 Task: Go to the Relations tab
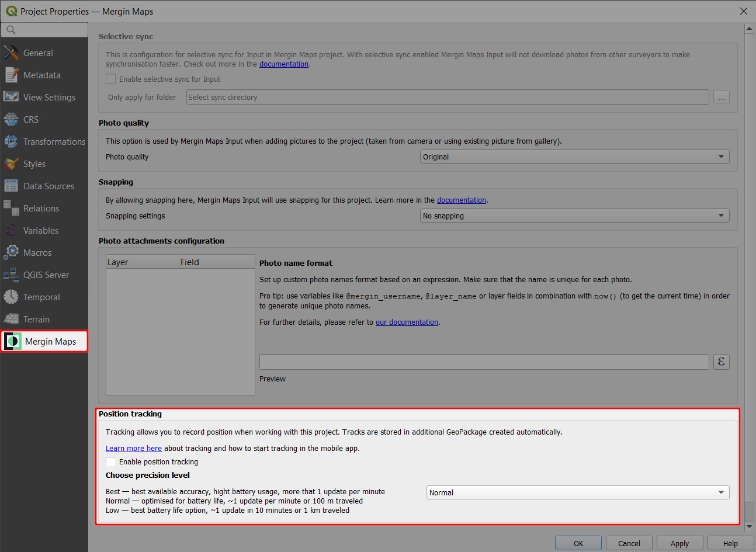(41, 208)
